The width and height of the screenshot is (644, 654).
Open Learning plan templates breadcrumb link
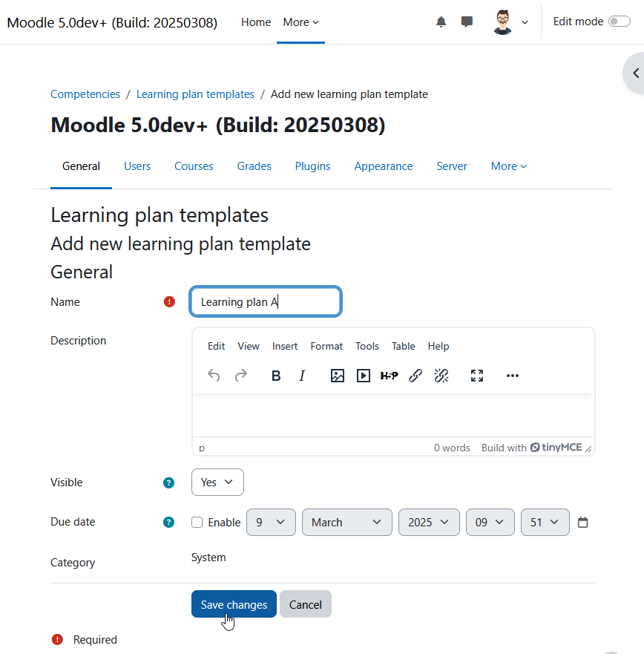pos(195,94)
